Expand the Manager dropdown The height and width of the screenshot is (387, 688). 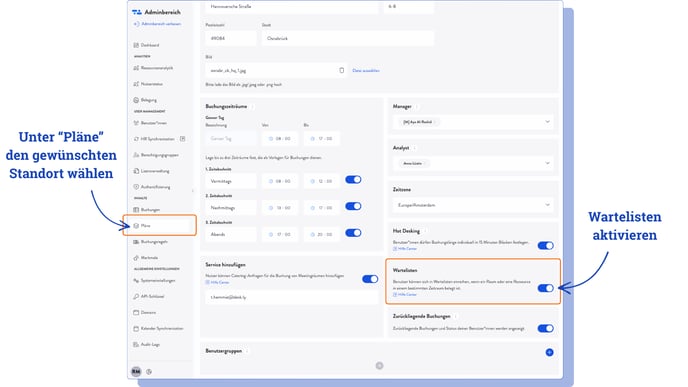click(547, 122)
